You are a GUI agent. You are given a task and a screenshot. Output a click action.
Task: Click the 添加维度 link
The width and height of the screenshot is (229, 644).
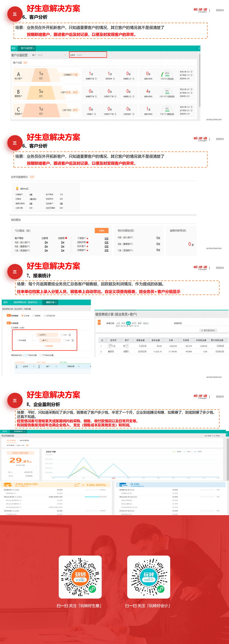point(48,346)
